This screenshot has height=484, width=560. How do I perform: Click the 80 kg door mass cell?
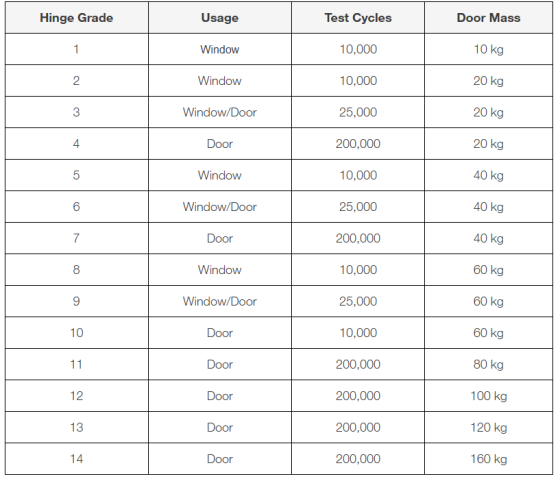click(489, 364)
